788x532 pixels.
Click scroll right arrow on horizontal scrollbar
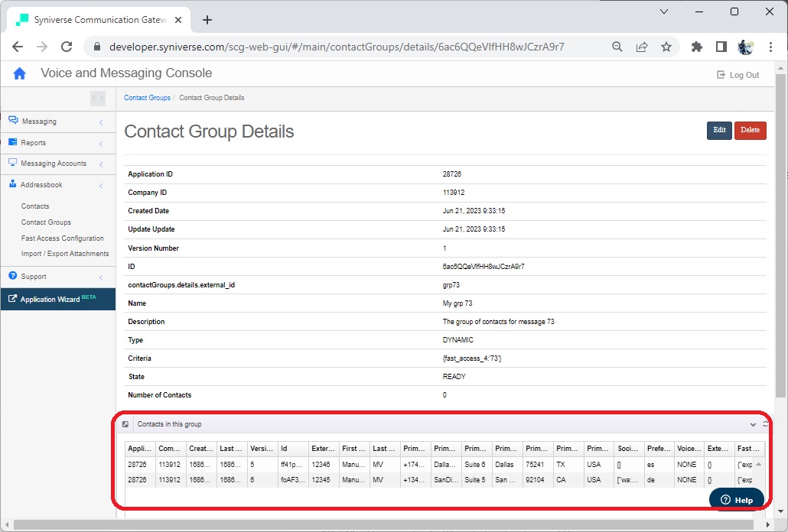click(x=768, y=524)
